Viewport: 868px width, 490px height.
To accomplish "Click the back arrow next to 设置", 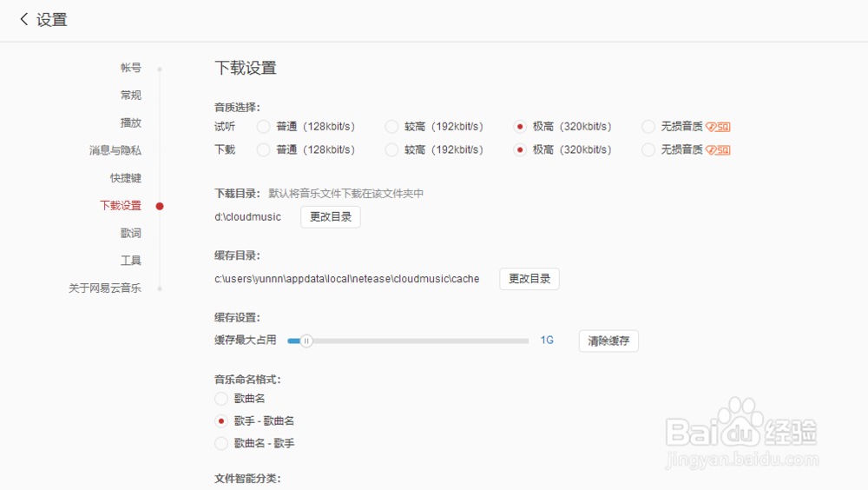I will click(23, 19).
